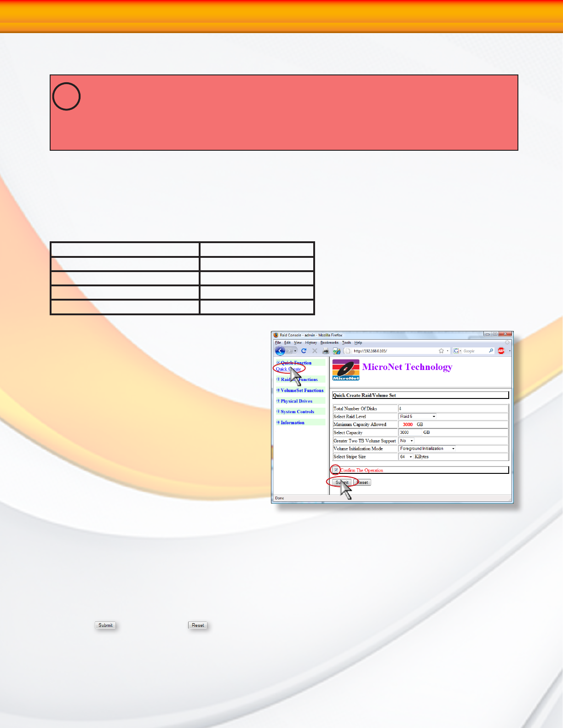Open the search engine selector dropdown

(458, 351)
